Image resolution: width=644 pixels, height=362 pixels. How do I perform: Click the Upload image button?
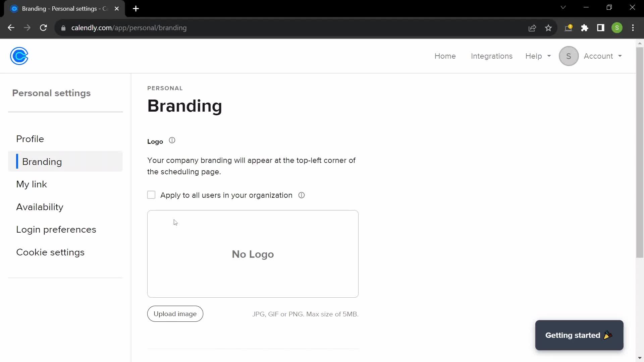pos(175,314)
